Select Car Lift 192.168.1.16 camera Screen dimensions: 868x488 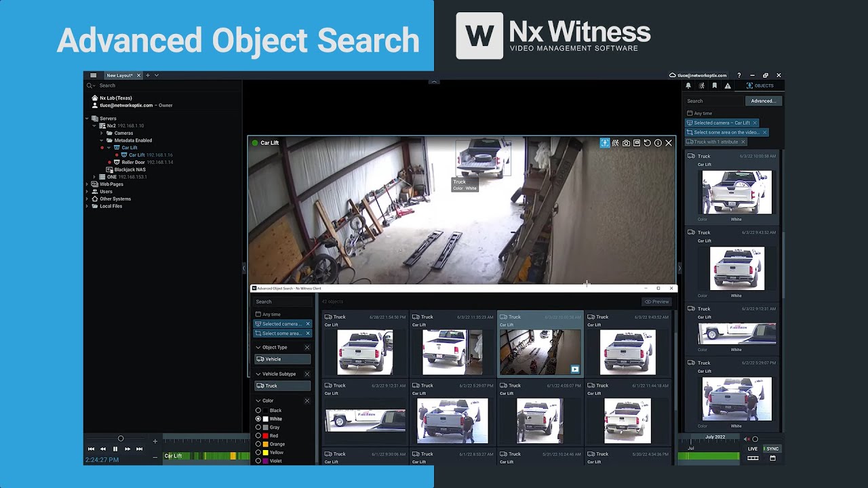[146, 155]
